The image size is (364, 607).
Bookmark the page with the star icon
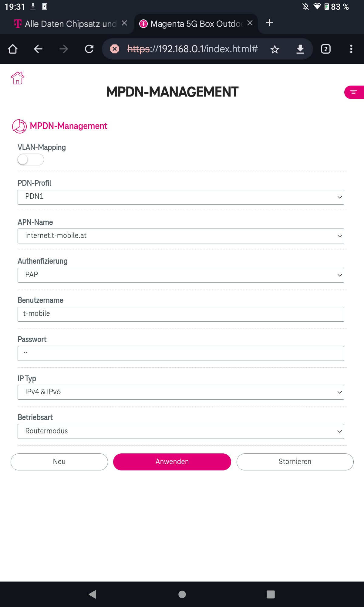[x=275, y=49]
